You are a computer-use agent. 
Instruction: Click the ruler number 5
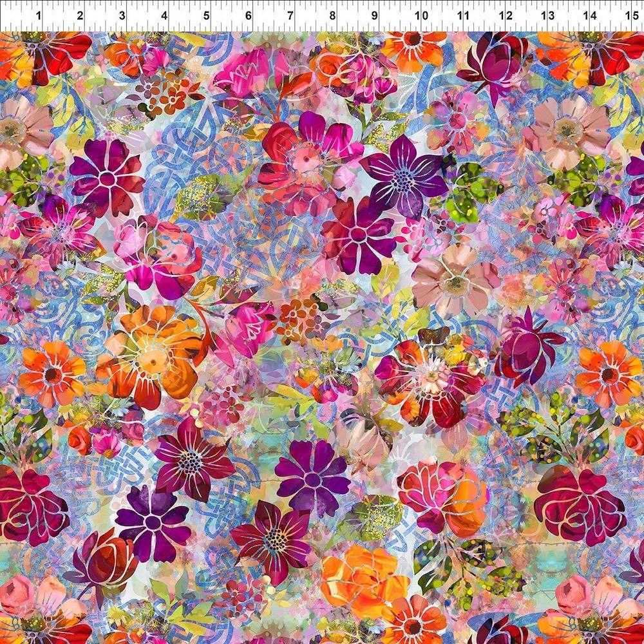tap(207, 15)
